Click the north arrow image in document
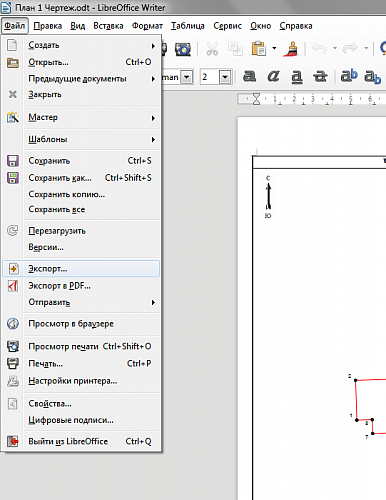 (268, 197)
